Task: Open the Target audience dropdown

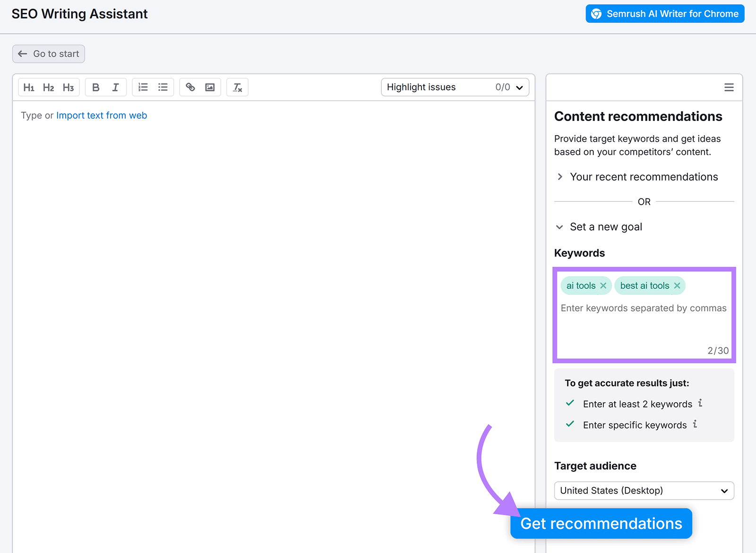Action: (x=644, y=491)
